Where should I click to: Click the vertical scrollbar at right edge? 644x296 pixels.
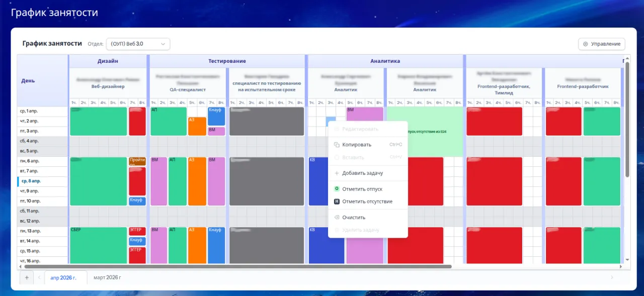[627, 126]
